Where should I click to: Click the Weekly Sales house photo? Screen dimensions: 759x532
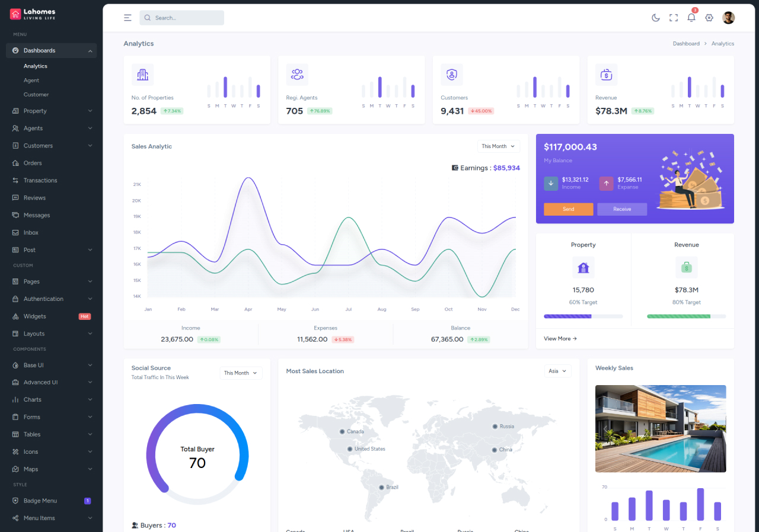[661, 429]
